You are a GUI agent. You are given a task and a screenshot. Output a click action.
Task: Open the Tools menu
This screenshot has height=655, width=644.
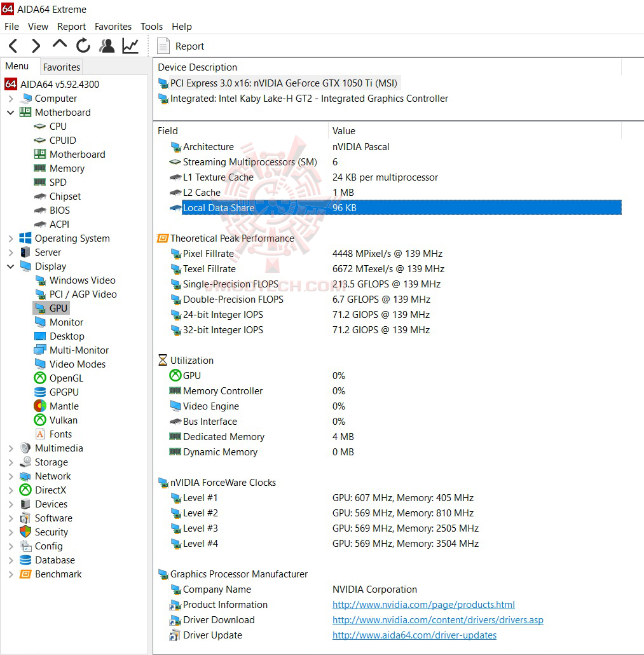click(151, 27)
